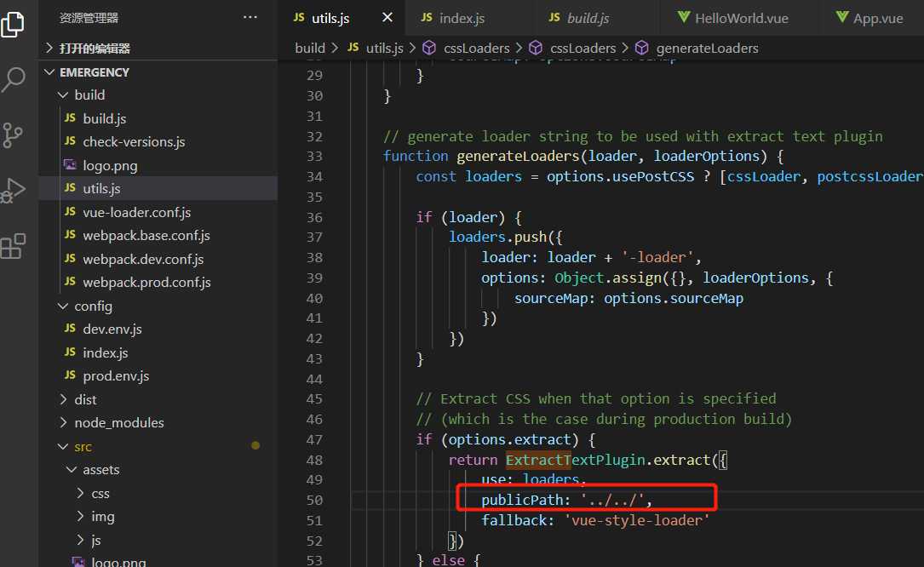924x567 pixels.
Task: Click the usePostCSS property on line 34
Action: tap(653, 176)
